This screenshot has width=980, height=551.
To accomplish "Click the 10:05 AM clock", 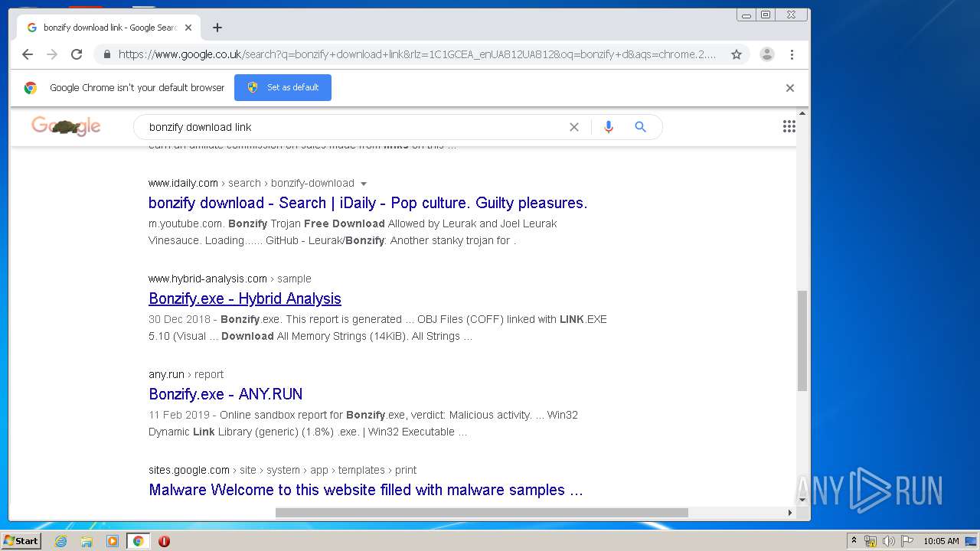I will click(941, 541).
